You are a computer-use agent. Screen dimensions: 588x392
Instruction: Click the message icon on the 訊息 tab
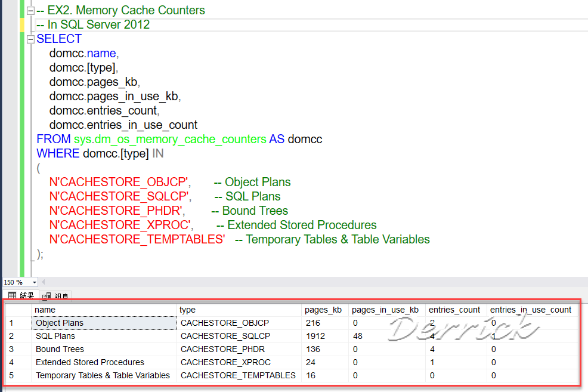47,295
